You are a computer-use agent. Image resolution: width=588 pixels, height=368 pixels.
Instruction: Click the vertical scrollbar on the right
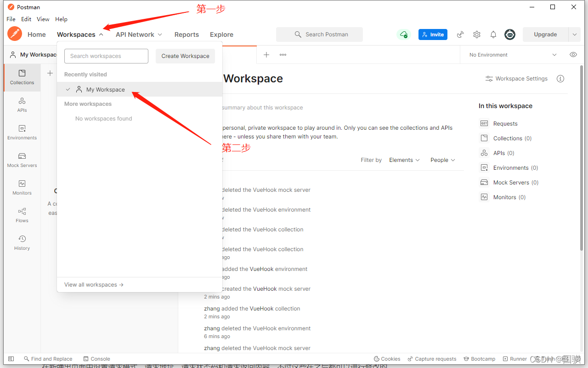(582, 158)
